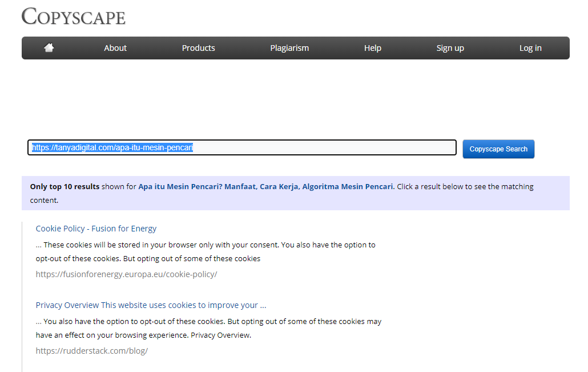Open the Plagiarism menu item
This screenshot has width=588, height=372.
289,48
